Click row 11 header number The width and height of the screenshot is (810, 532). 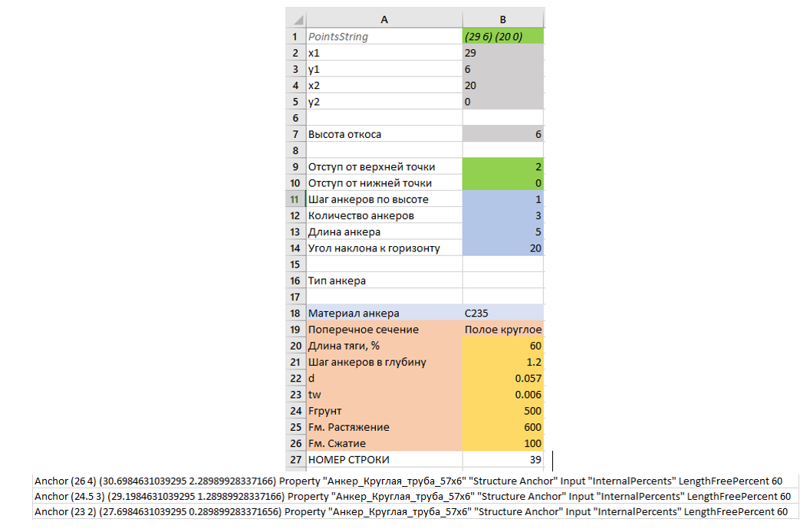click(x=296, y=199)
